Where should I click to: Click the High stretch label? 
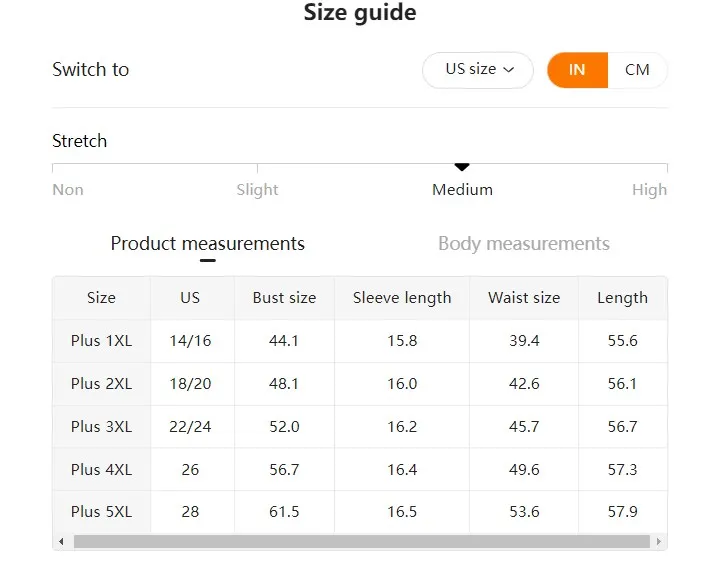click(x=649, y=190)
